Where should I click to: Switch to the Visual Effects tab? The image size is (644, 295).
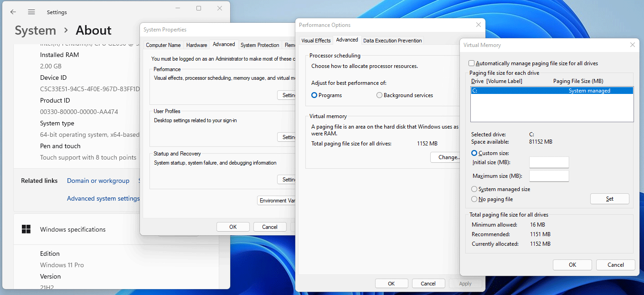[x=316, y=41]
